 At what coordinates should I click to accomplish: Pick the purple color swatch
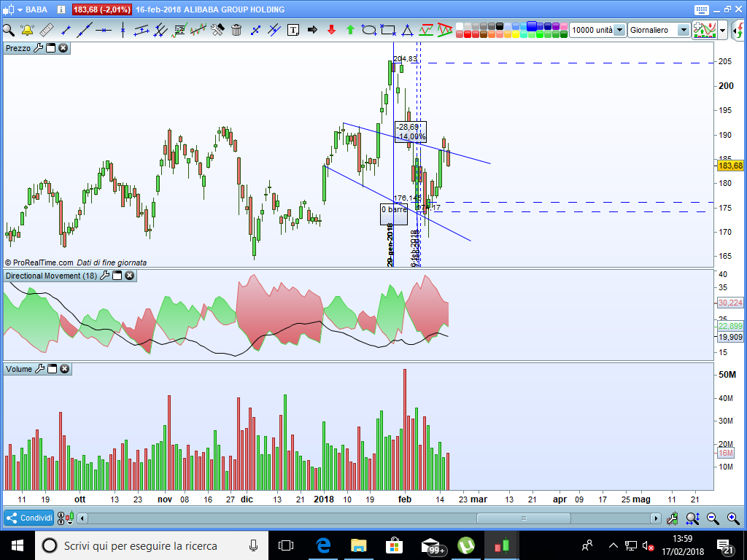tap(556, 26)
